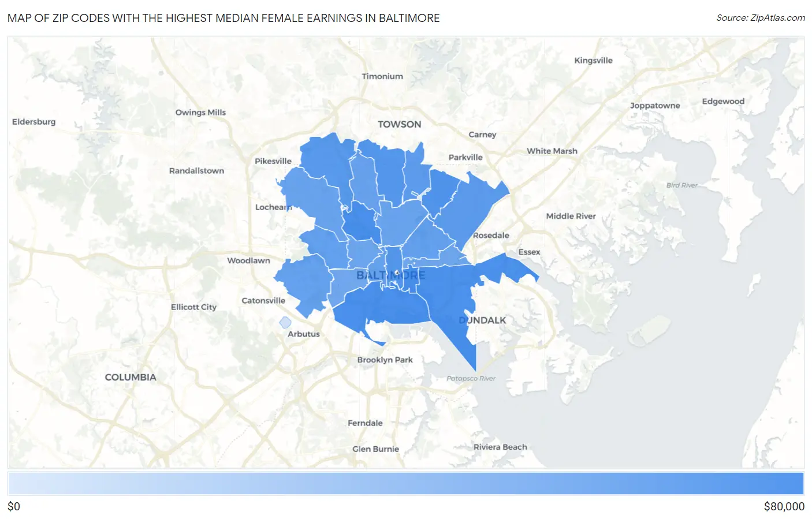Viewport: 812px width, 519px height.
Task: Select the Timonium map label
Action: pos(382,76)
